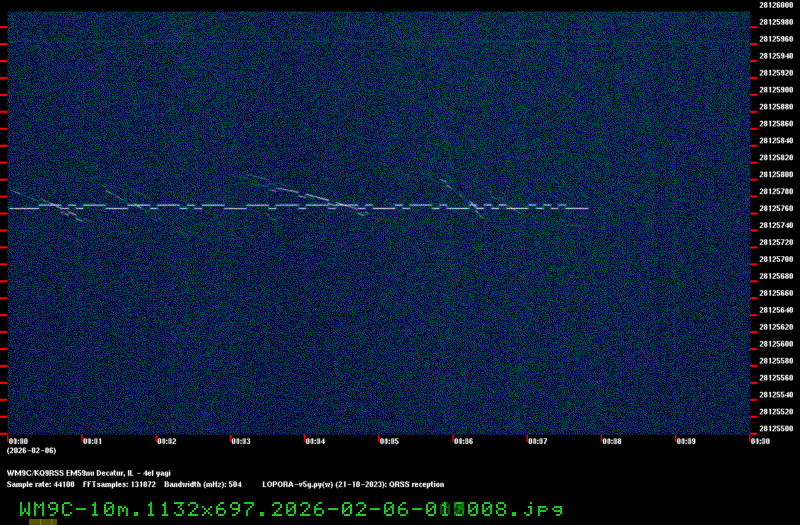Viewport: 800px width, 525px height.
Task: Click the 00:08 time axis label
Action: [x=612, y=441]
